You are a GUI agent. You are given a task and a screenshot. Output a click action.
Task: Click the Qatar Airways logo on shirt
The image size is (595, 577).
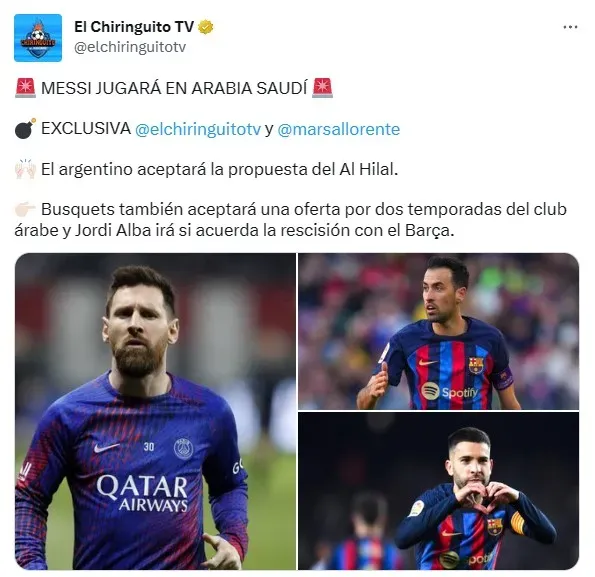pyautogui.click(x=142, y=493)
